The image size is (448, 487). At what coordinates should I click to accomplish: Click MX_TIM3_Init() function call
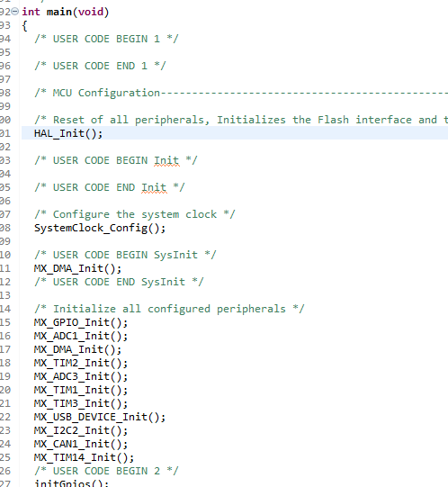coord(81,404)
